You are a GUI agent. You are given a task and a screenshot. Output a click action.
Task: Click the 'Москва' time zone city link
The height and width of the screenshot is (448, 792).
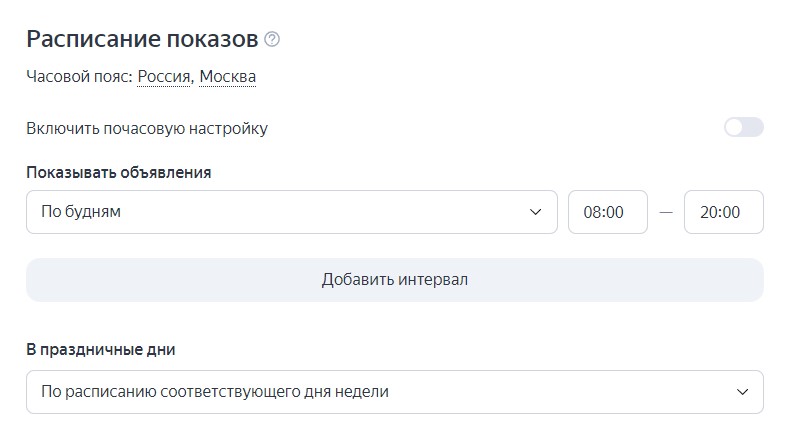click(227, 76)
